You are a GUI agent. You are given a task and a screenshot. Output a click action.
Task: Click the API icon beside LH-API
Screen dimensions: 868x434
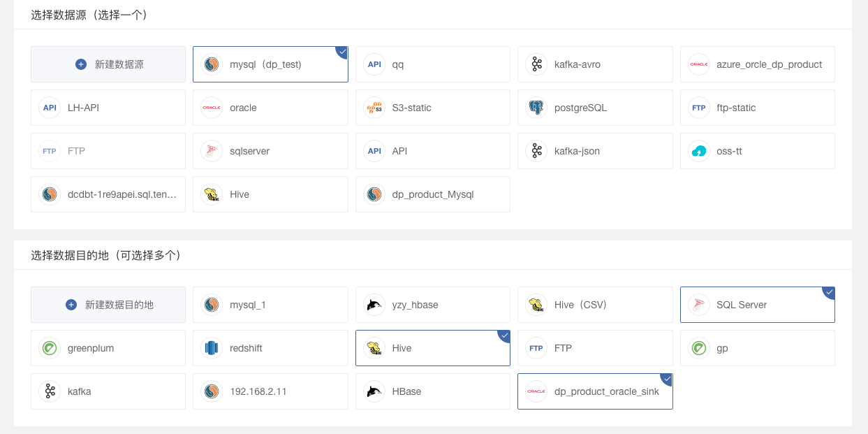tap(50, 108)
